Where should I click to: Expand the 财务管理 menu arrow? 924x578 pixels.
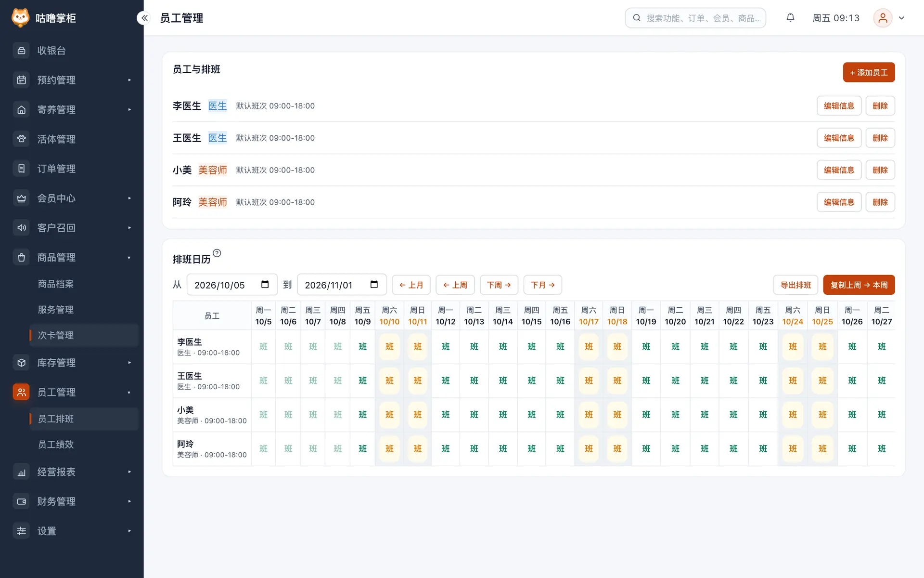pos(129,501)
